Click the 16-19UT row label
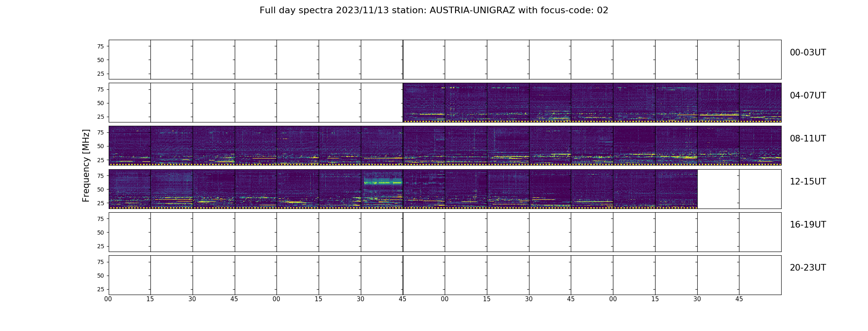The height and width of the screenshot is (331, 868). point(808,225)
